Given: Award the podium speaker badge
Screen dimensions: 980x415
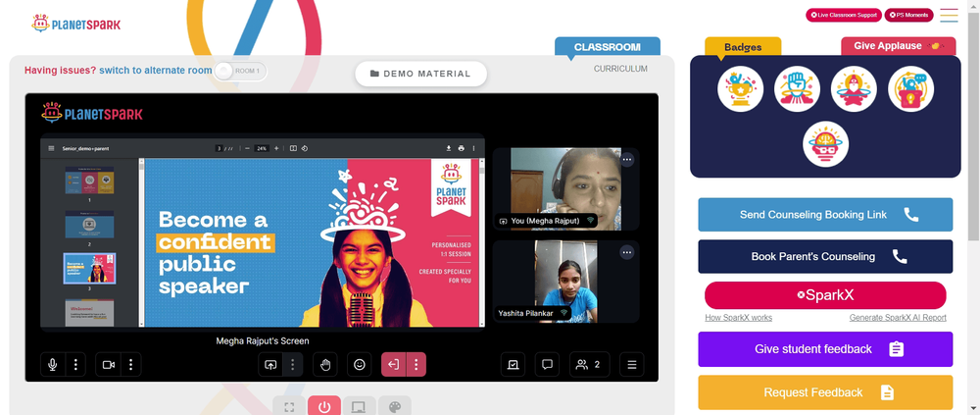Looking at the screenshot, I should click(910, 89).
